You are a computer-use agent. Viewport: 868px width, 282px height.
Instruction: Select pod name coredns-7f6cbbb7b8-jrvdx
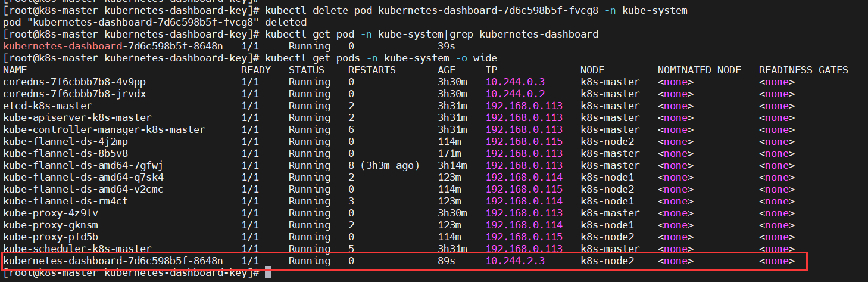(74, 94)
